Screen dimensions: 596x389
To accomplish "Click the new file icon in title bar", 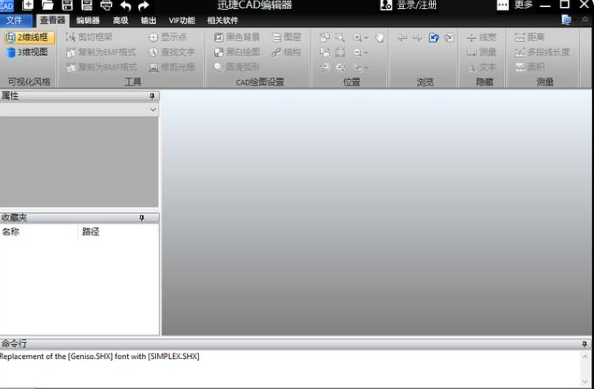I will coord(28,5).
